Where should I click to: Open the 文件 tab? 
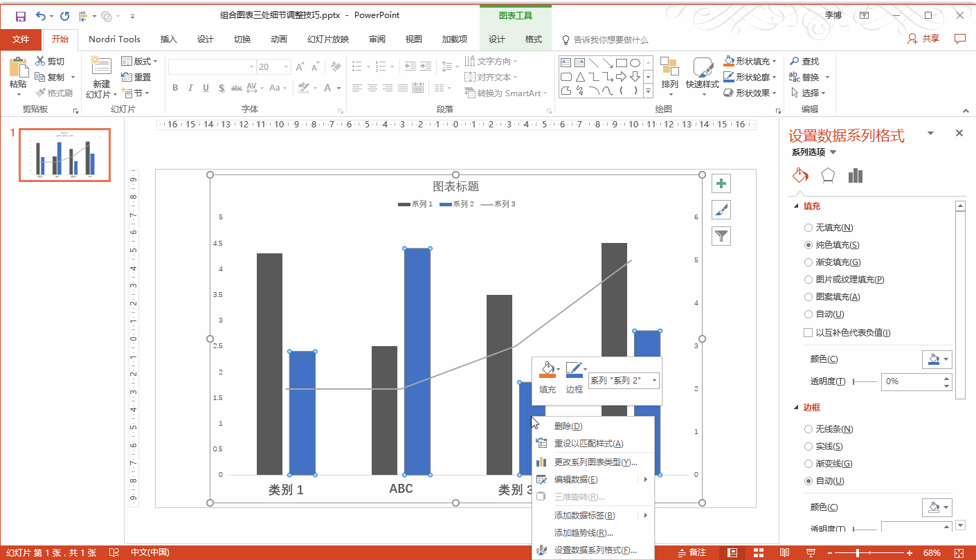pyautogui.click(x=21, y=39)
